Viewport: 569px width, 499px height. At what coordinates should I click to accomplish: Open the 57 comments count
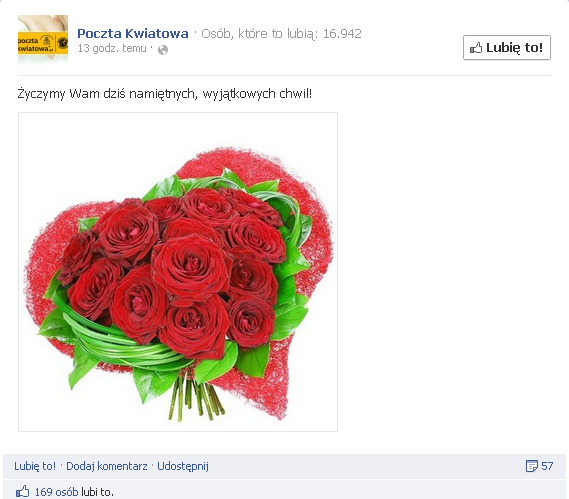click(x=547, y=466)
